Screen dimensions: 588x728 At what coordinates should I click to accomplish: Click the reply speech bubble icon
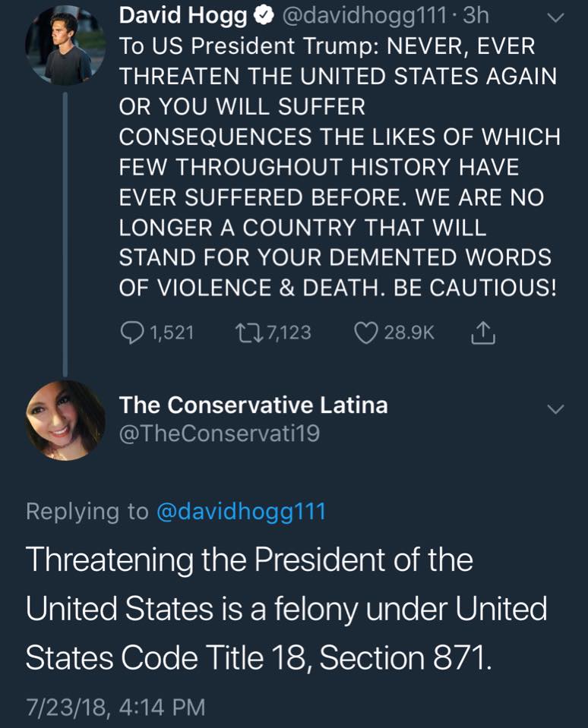click(132, 332)
